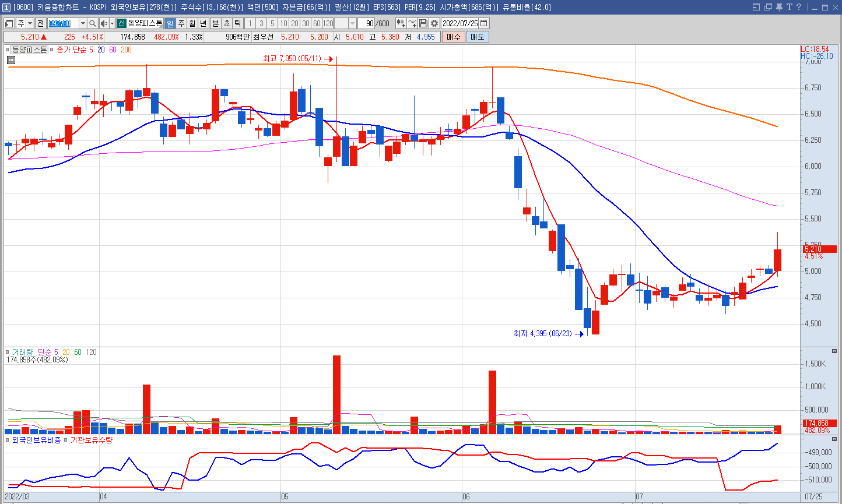Switch to 주 weekly chart period
This screenshot has width=842, height=504.
click(181, 23)
